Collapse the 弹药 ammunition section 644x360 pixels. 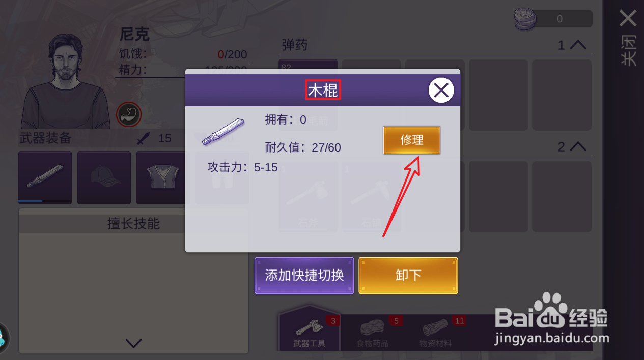(578, 45)
